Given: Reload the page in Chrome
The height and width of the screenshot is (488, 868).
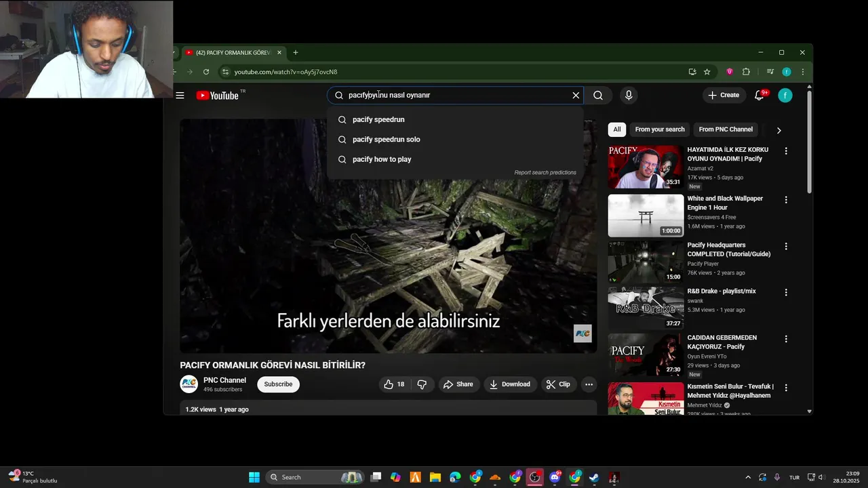Looking at the screenshot, I should (x=206, y=72).
